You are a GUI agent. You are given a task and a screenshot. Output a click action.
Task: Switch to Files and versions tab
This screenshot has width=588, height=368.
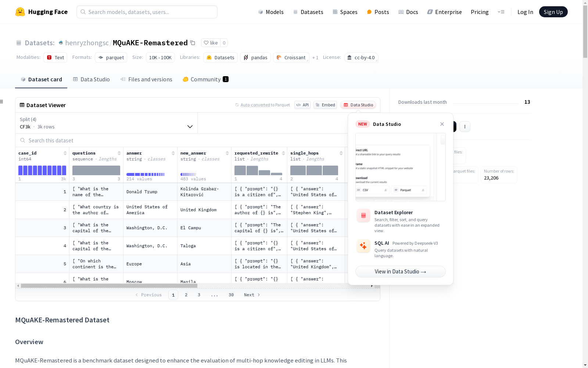(146, 79)
